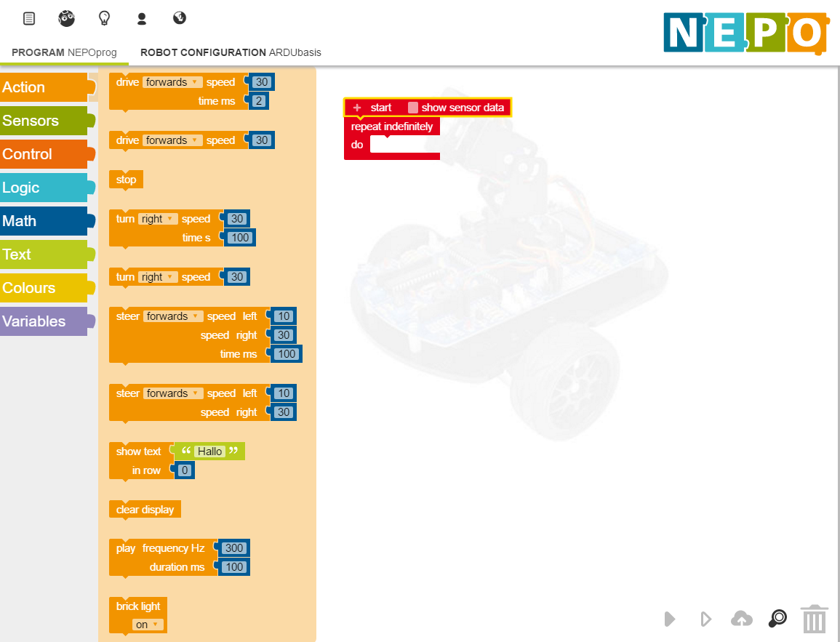
Task: Open forwards dropdown on steer block without time
Action: pyautogui.click(x=173, y=393)
